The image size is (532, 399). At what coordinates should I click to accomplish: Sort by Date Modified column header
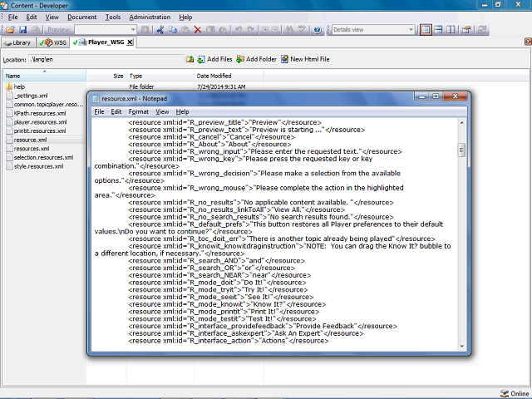click(229, 76)
